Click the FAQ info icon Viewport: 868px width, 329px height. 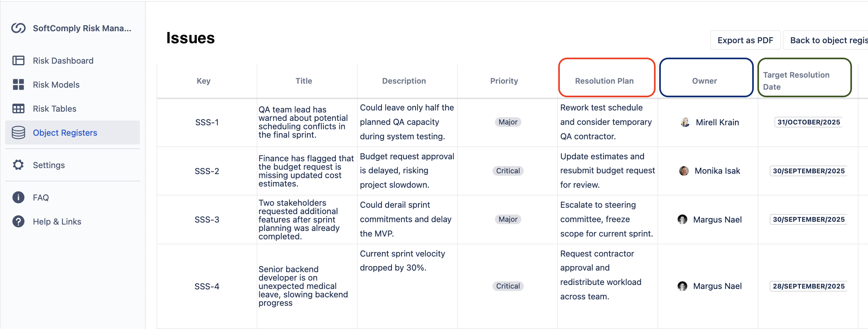[18, 197]
